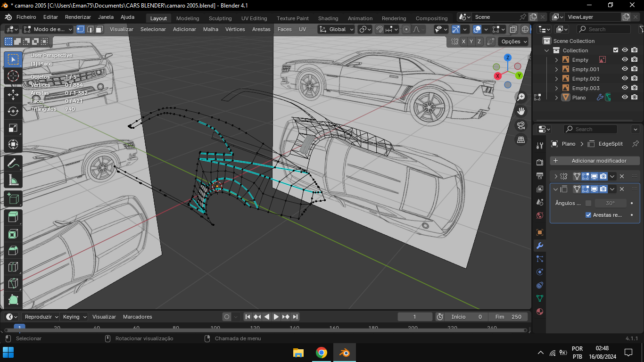Viewport: 644px width, 362px height.
Task: Expand the Plano object in outliner
Action: pos(556,98)
